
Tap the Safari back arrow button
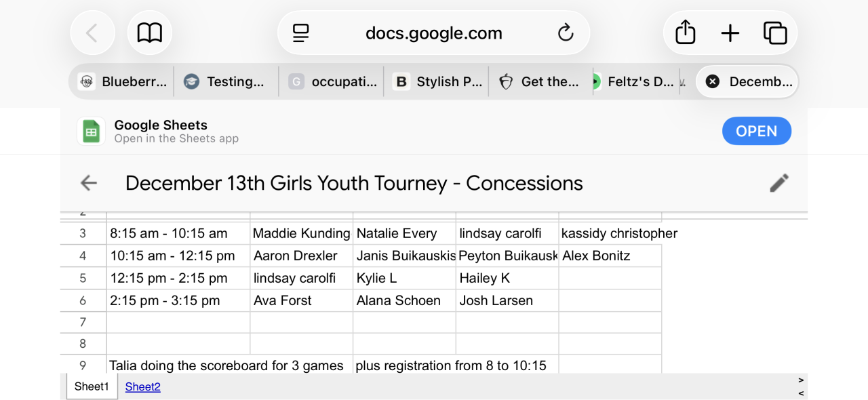pyautogui.click(x=92, y=33)
